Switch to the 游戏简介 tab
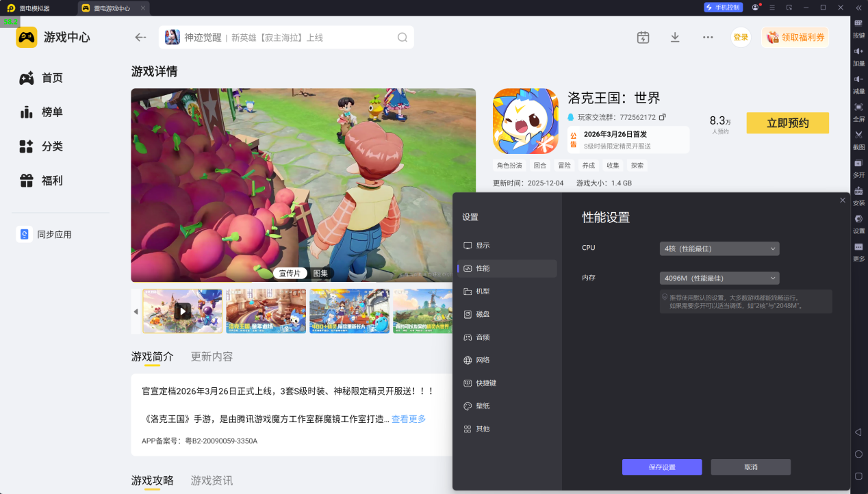The image size is (868, 494). pyautogui.click(x=152, y=356)
